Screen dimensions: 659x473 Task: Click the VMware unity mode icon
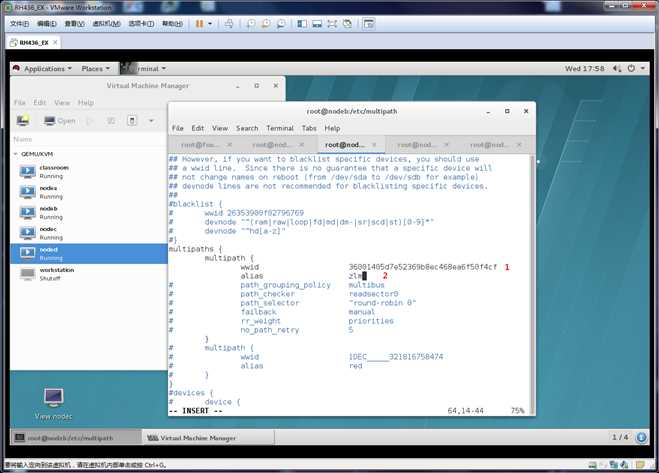347,24
